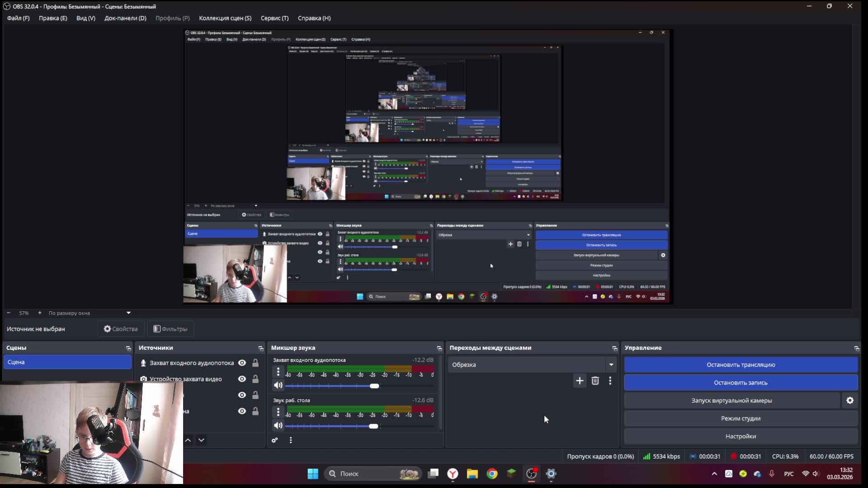The width and height of the screenshot is (868, 488).
Task: Open three-dot menu of Звук раб. стола
Action: point(278,412)
